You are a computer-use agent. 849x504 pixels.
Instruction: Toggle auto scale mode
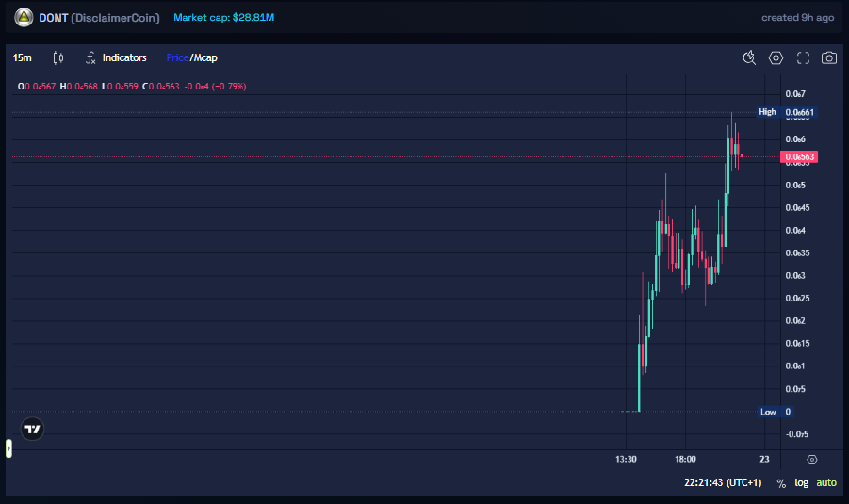(826, 483)
